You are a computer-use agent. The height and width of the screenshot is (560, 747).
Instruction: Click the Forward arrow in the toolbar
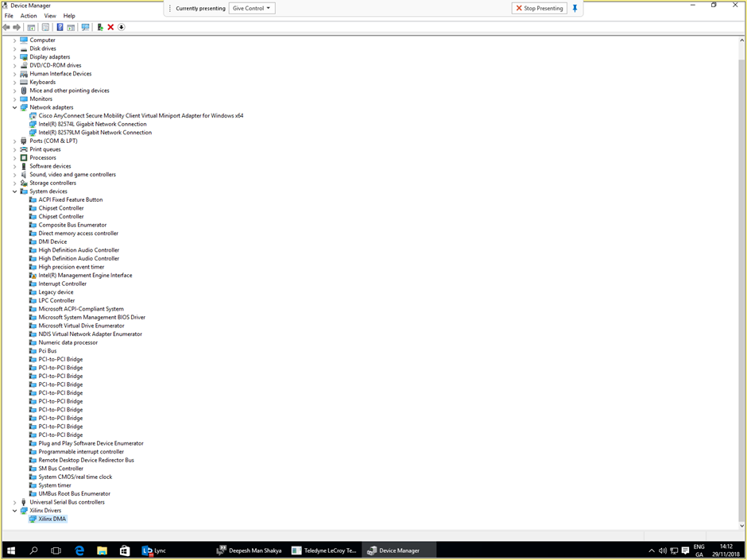click(x=17, y=27)
